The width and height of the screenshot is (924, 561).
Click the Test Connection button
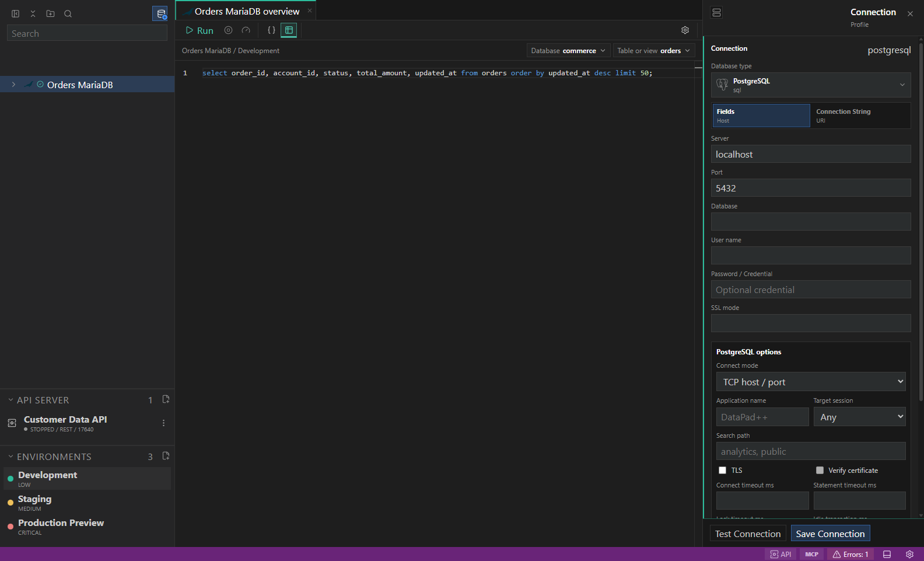pyautogui.click(x=748, y=534)
